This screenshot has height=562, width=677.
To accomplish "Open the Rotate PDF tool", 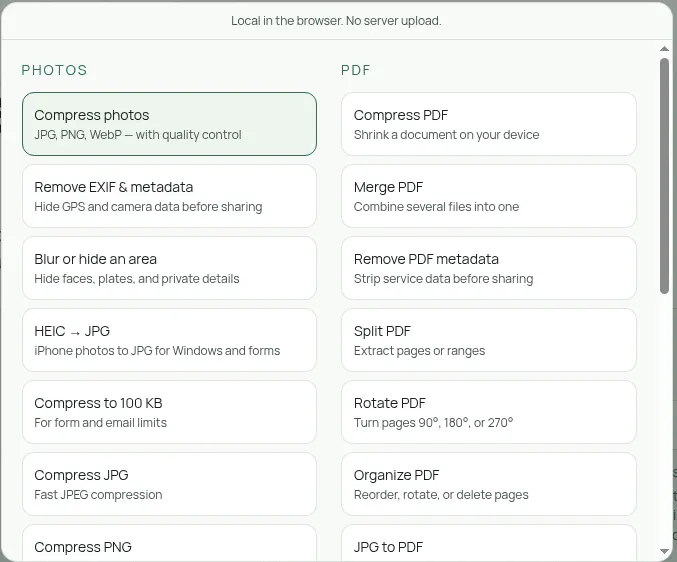I will click(489, 412).
